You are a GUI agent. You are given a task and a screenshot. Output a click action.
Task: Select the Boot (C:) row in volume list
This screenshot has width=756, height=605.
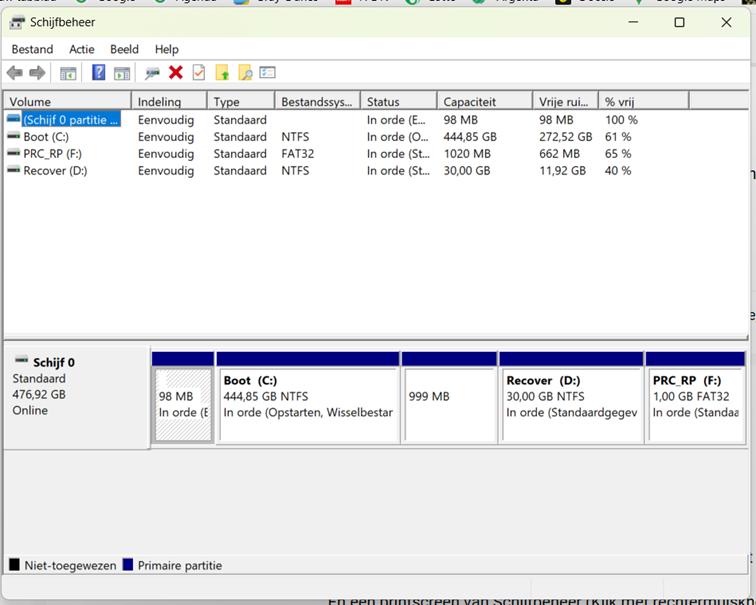(46, 137)
